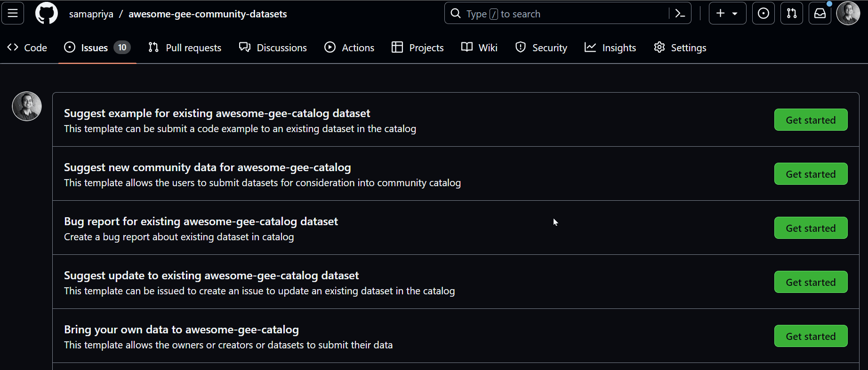Click 'Bug report for existing awesome-gee-catalog dataset' title
The height and width of the screenshot is (370, 868).
(x=201, y=221)
